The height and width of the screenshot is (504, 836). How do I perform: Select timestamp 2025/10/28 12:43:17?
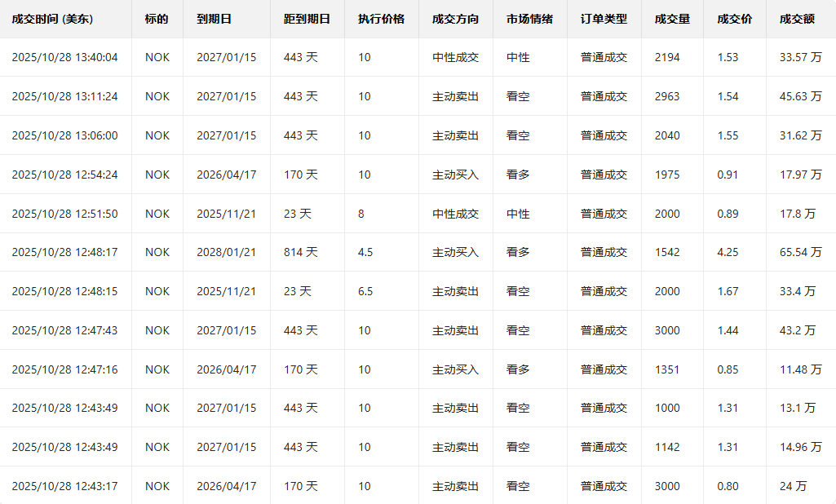coord(64,486)
